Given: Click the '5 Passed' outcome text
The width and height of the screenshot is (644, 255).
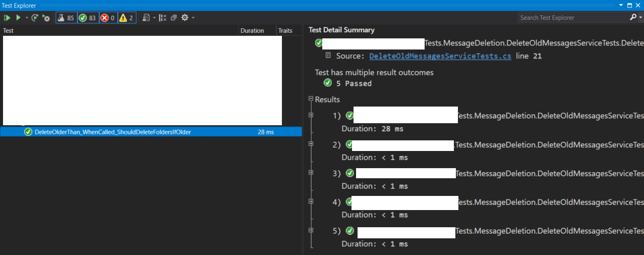Looking at the screenshot, I should click(x=354, y=83).
